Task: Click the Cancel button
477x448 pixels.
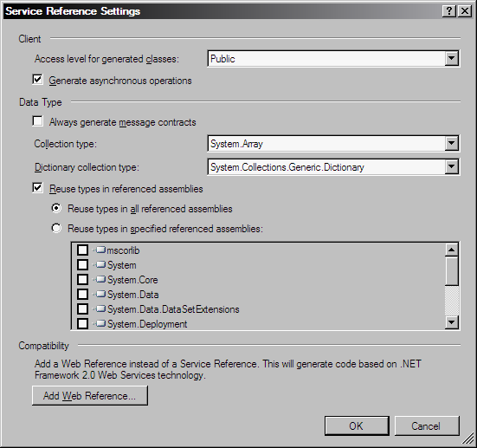Action: 427,425
